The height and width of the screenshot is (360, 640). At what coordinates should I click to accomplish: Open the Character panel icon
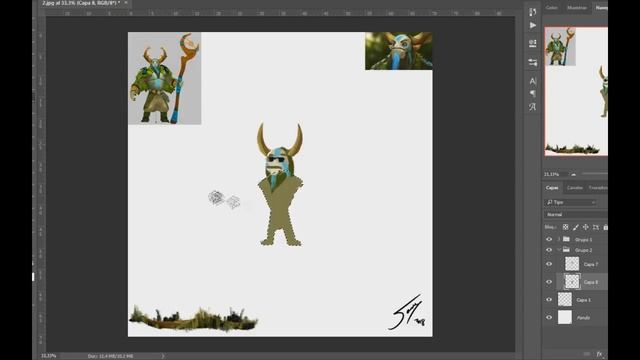tap(533, 81)
